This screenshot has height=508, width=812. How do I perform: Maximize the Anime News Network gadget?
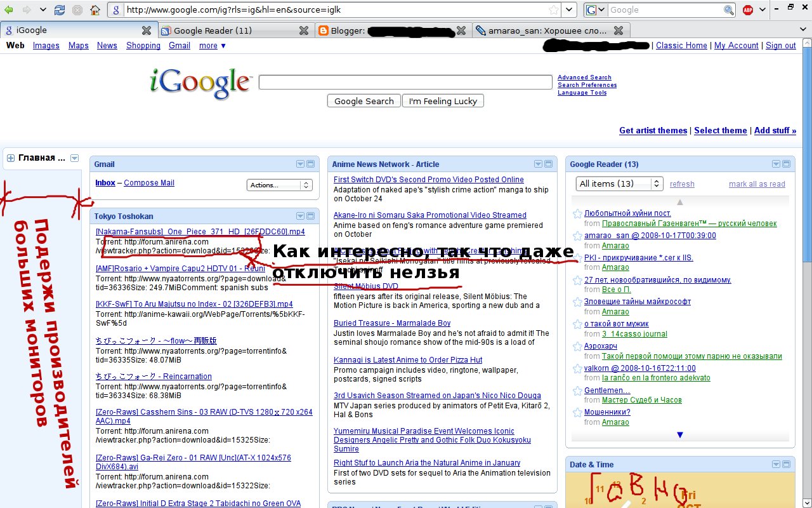point(549,164)
